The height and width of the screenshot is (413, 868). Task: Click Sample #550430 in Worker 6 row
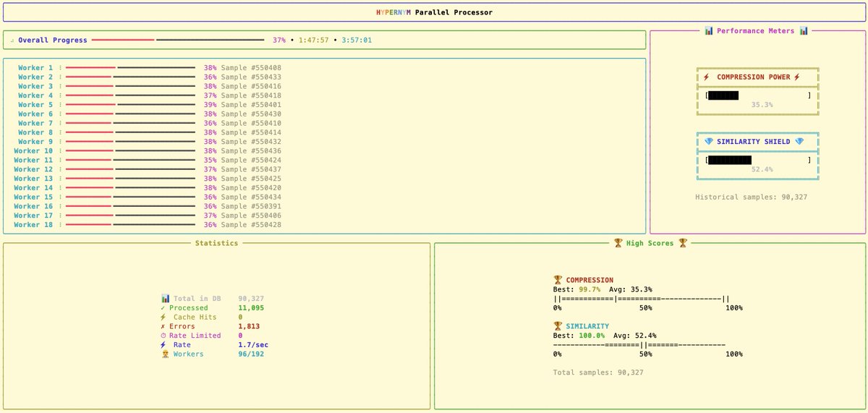pyautogui.click(x=251, y=114)
